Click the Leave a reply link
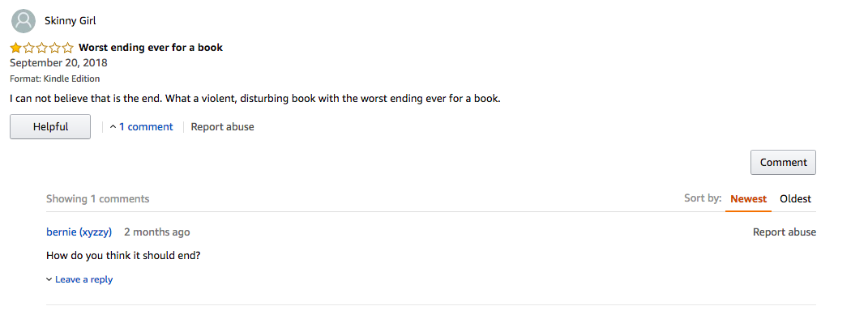Image resolution: width=868 pixels, height=319 pixels. [x=84, y=280]
